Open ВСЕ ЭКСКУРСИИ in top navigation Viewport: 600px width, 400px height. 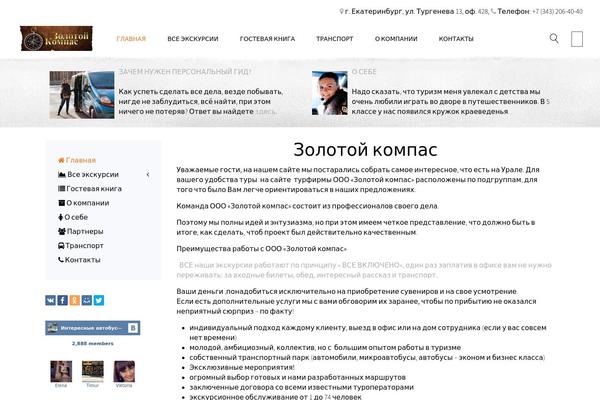pos(193,39)
